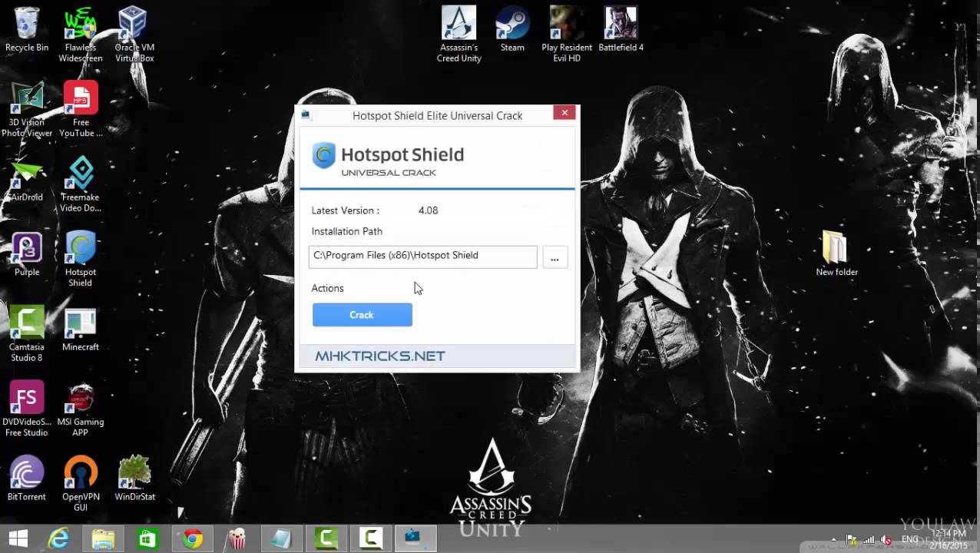The image size is (980, 553).
Task: Open the installation path browse button
Action: point(555,257)
